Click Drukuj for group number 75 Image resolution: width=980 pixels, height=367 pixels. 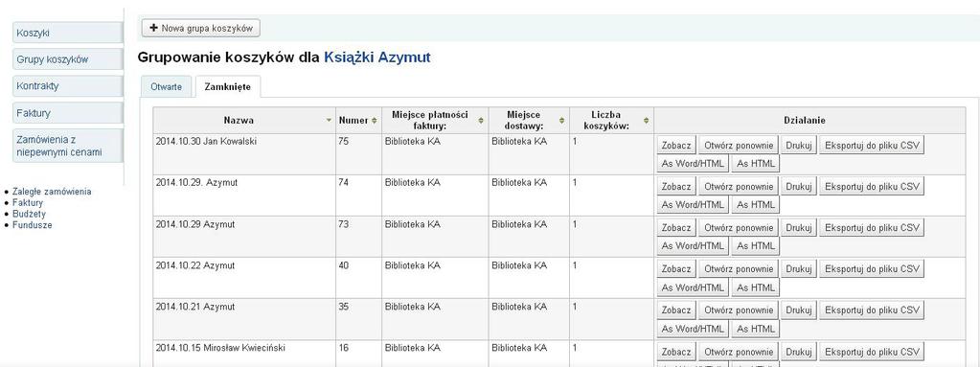[799, 145]
